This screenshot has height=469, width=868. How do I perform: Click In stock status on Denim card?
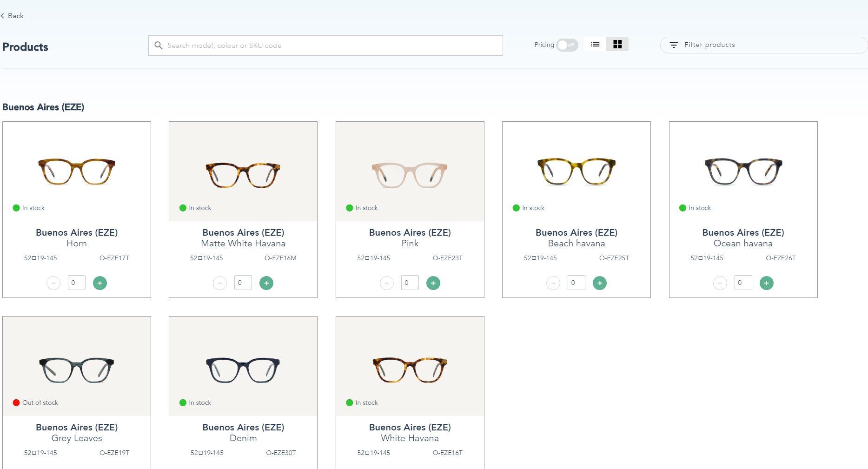click(200, 403)
